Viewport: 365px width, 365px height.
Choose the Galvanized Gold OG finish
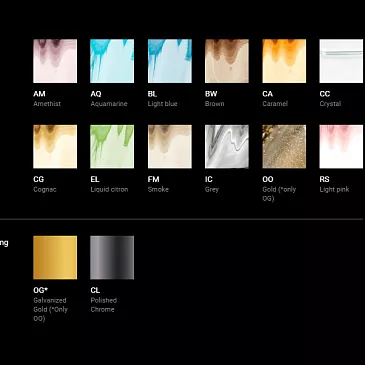(x=55, y=258)
